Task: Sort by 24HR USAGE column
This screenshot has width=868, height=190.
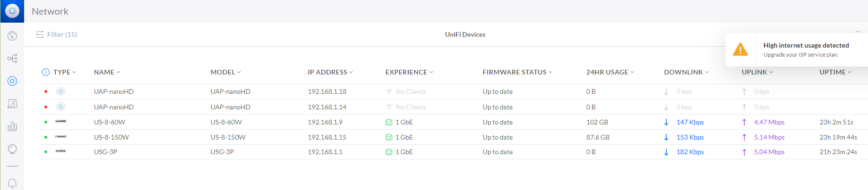Action: point(610,72)
